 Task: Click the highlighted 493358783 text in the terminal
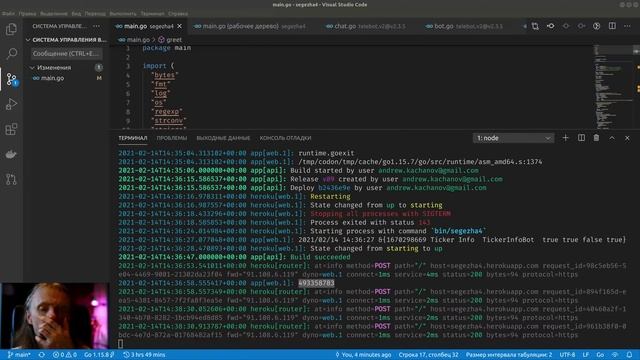click(x=316, y=283)
